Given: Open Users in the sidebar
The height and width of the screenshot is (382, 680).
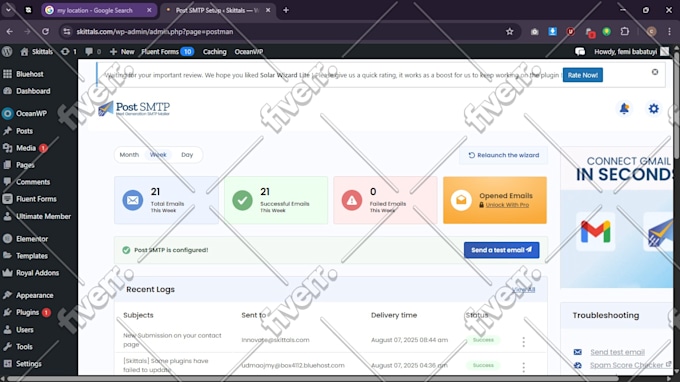Looking at the screenshot, I should (25, 330).
